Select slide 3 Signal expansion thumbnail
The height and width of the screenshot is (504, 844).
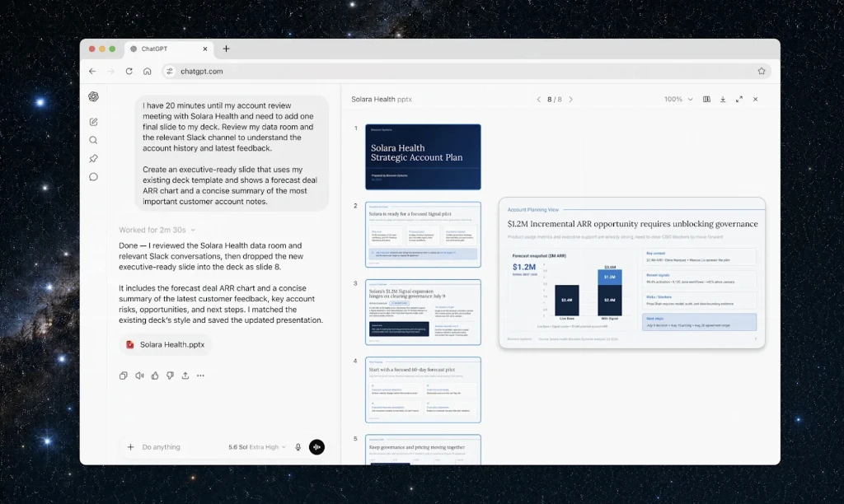[x=423, y=312]
